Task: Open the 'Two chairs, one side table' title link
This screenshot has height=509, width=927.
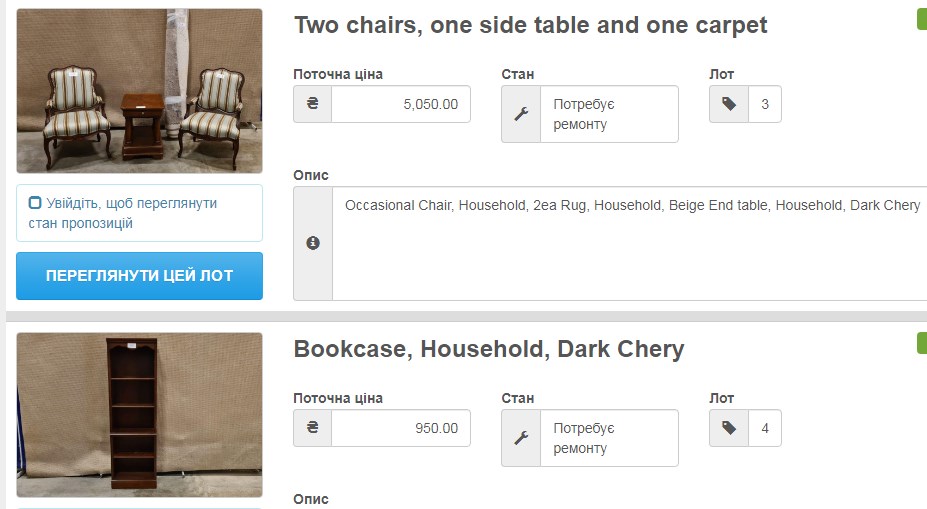Action: click(x=530, y=25)
